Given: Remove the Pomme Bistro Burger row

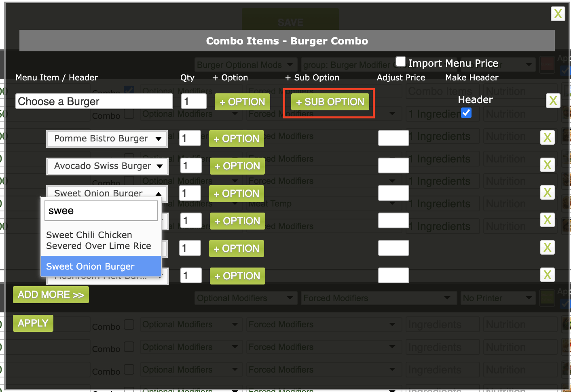Looking at the screenshot, I should pos(547,137).
